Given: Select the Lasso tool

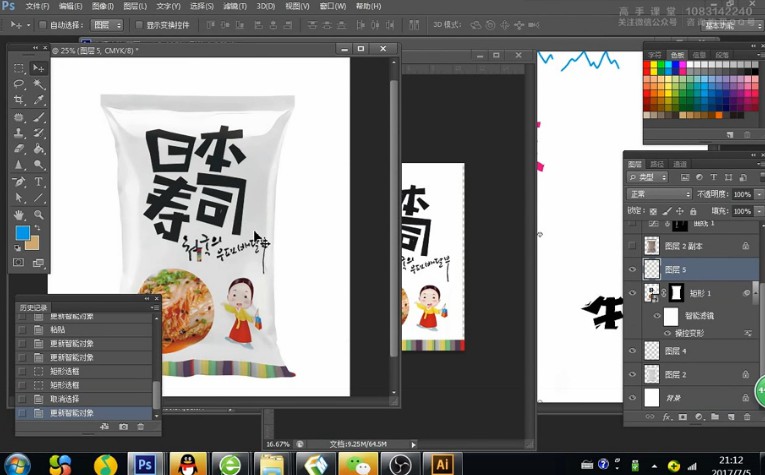Looking at the screenshot, I should tap(19, 85).
